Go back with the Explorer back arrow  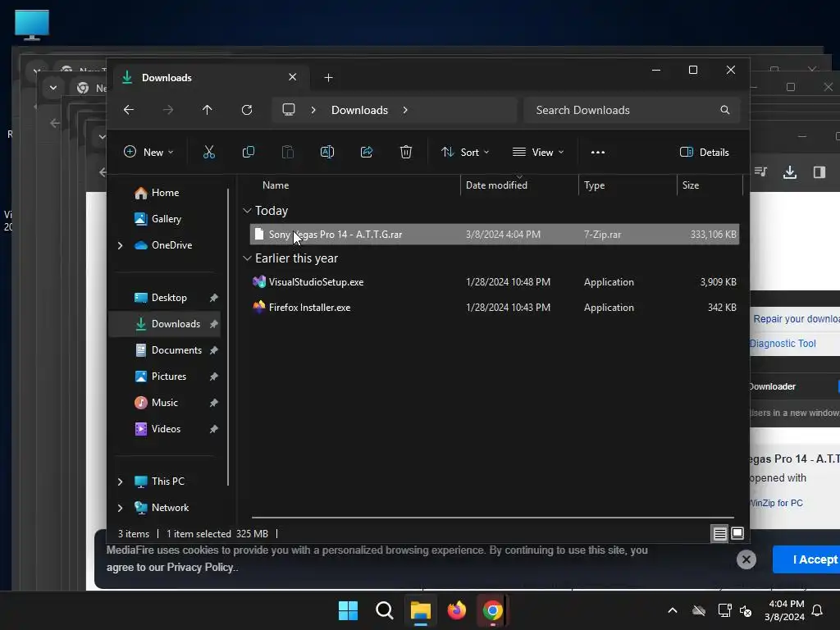(129, 110)
